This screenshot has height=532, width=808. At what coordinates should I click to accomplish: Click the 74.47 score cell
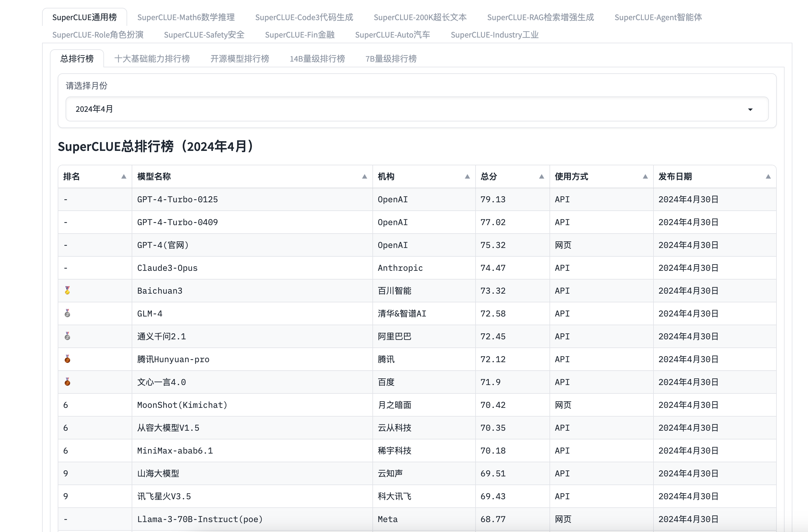point(513,268)
